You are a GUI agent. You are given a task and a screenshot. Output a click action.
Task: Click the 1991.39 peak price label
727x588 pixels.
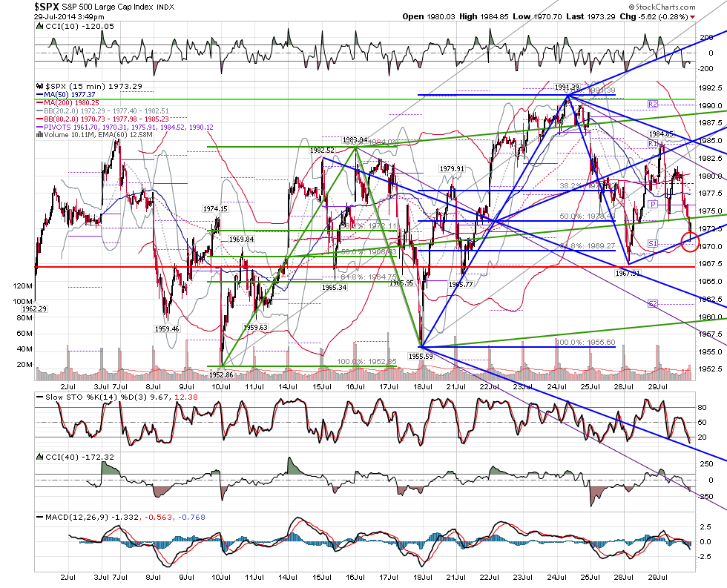[567, 87]
